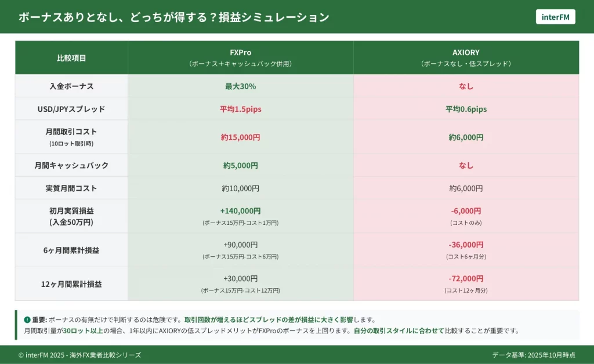Click the 6ヶ月間累計損益 row label

[71, 250]
